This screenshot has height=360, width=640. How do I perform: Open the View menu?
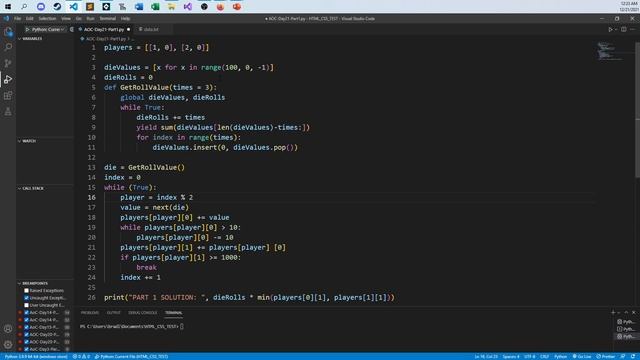pos(66,18)
